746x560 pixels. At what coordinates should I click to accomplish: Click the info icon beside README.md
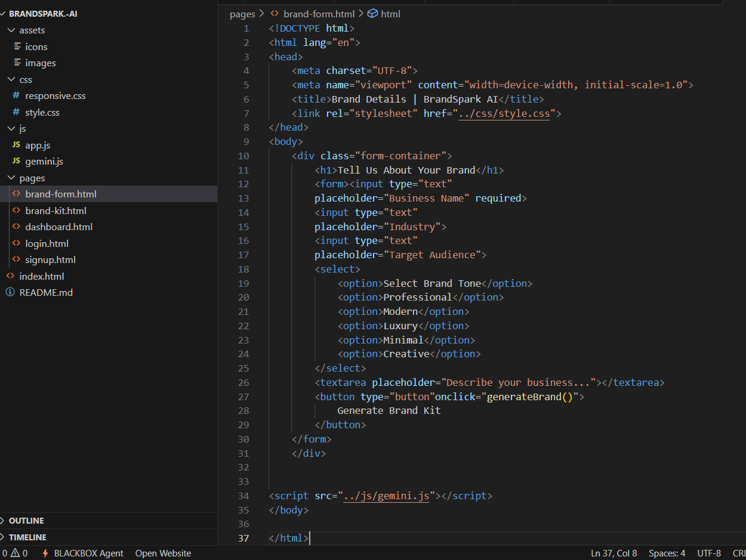pos(10,292)
